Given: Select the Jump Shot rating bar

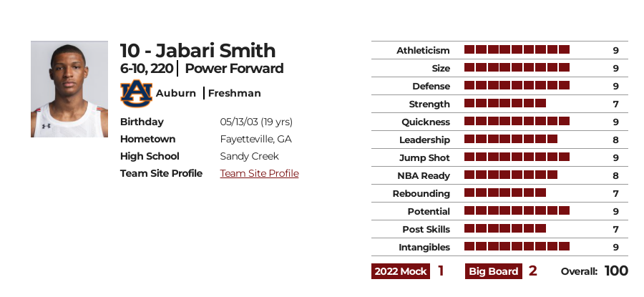Looking at the screenshot, I should tap(517, 157).
